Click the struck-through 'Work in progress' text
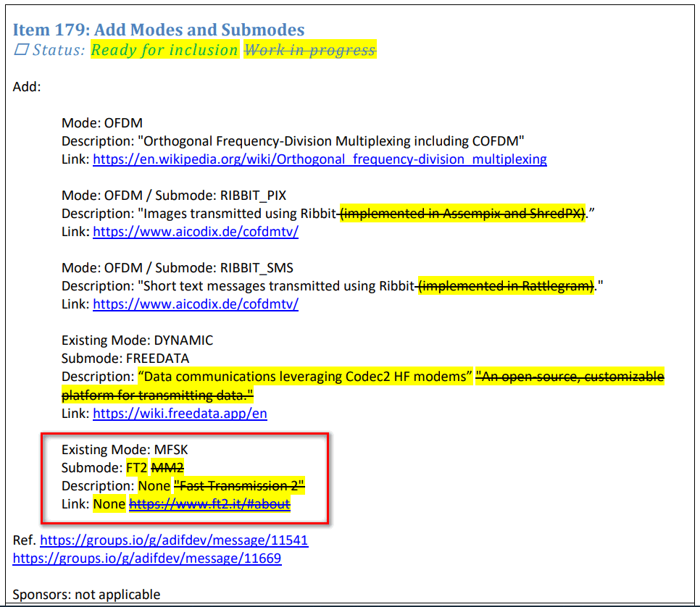Viewport: 700px width, 607px height. pos(310,50)
